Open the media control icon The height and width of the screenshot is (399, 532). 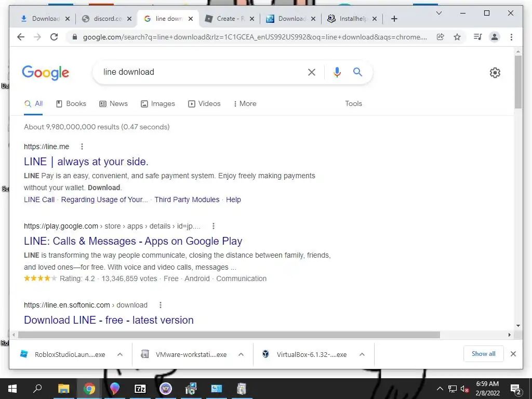click(478, 37)
